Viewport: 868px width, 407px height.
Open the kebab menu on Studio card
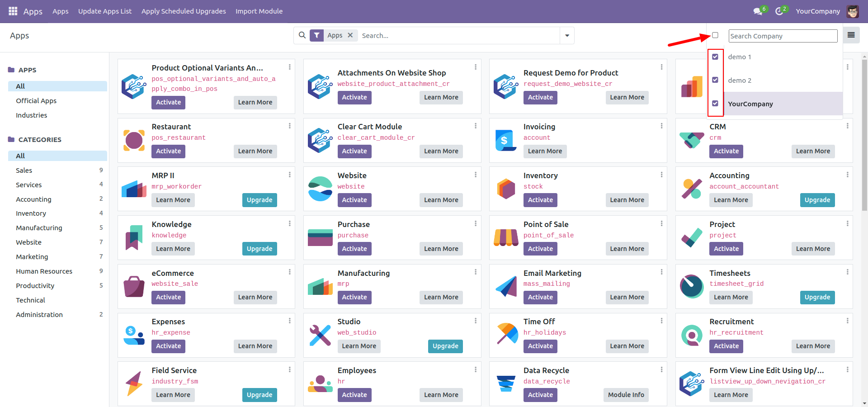pos(476,321)
